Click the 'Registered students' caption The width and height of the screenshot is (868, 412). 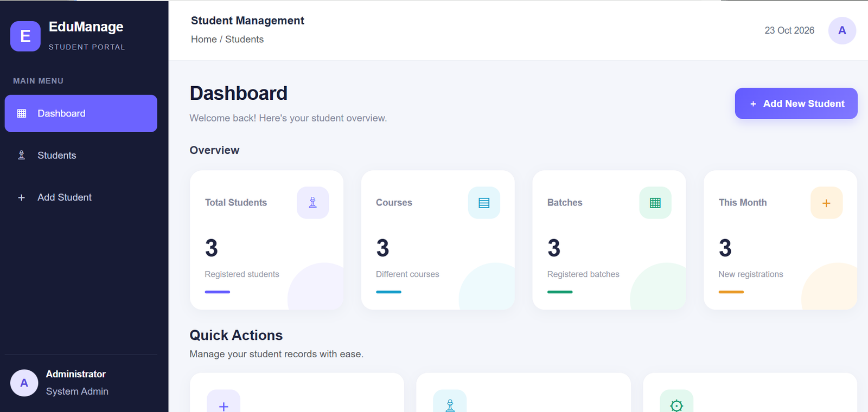[x=242, y=274]
